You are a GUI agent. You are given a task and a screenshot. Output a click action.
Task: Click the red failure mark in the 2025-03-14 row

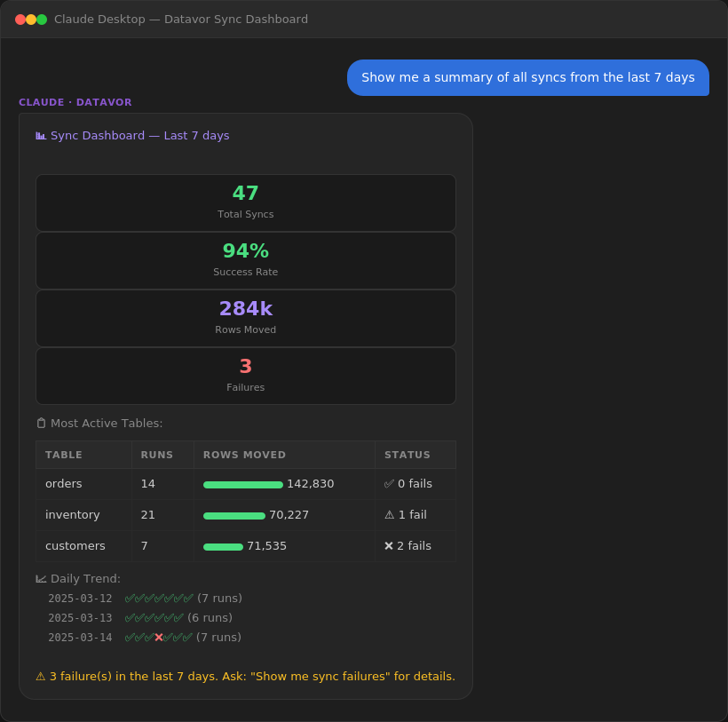click(x=157, y=637)
